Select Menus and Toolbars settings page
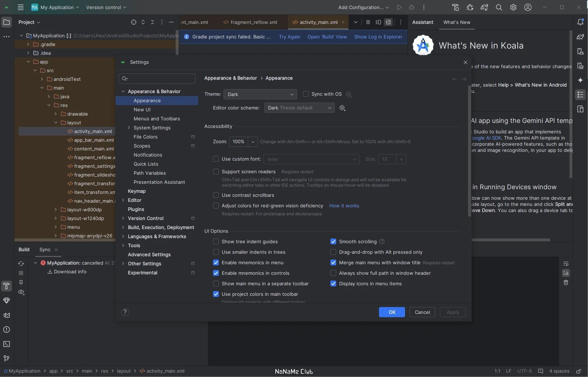This screenshot has width=588, height=377. point(157,119)
